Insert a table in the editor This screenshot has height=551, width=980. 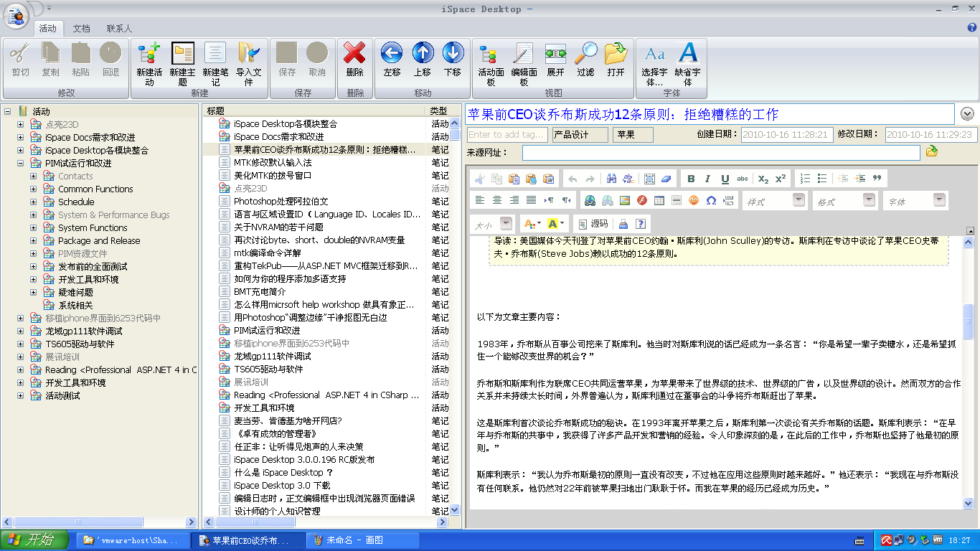point(659,200)
